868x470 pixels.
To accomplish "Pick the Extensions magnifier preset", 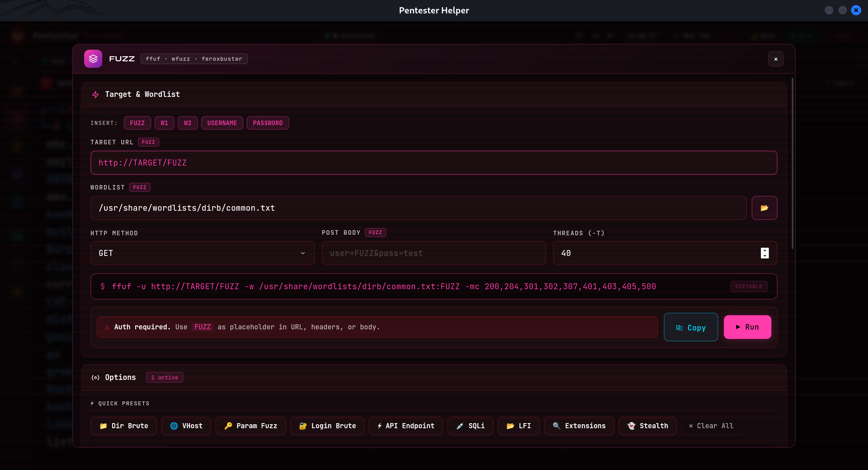I will pos(579,426).
